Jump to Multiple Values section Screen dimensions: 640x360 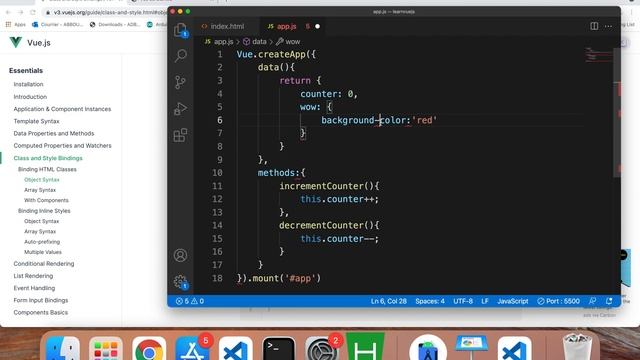[43, 252]
